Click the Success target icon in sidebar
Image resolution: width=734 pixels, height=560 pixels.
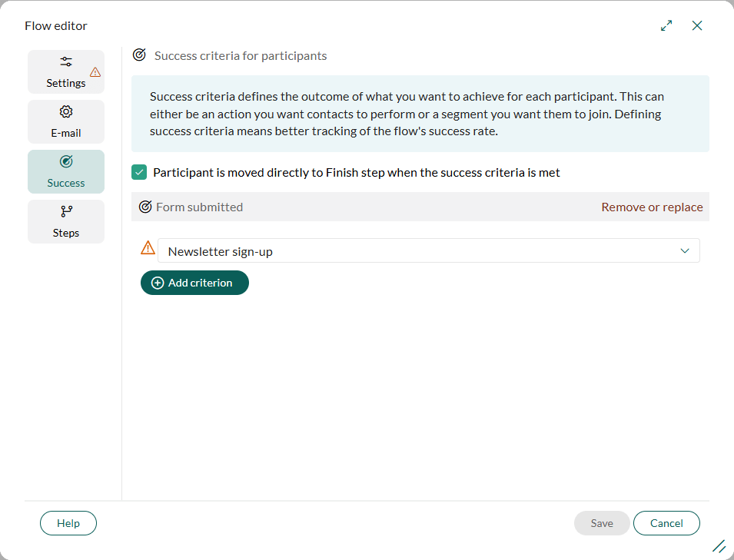(x=66, y=161)
